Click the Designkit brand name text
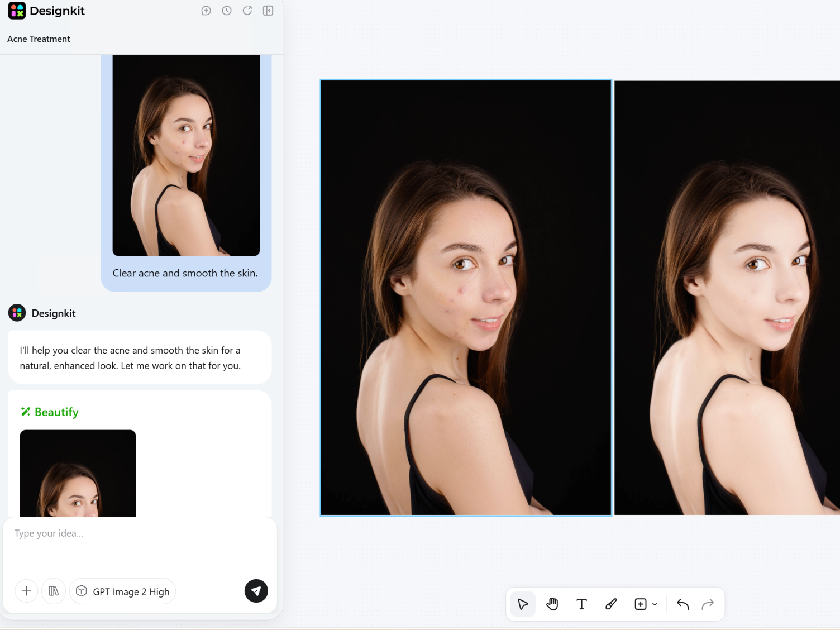The width and height of the screenshot is (840, 630). coord(57,11)
